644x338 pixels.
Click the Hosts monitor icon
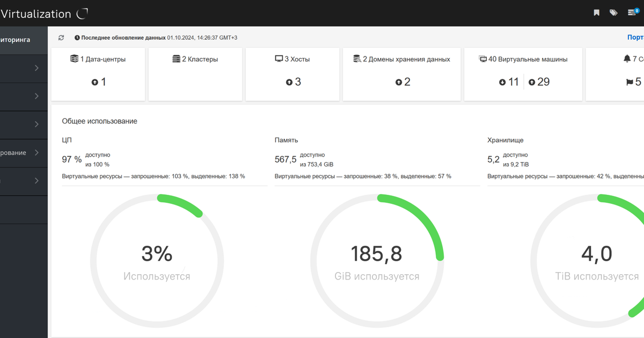tap(279, 58)
